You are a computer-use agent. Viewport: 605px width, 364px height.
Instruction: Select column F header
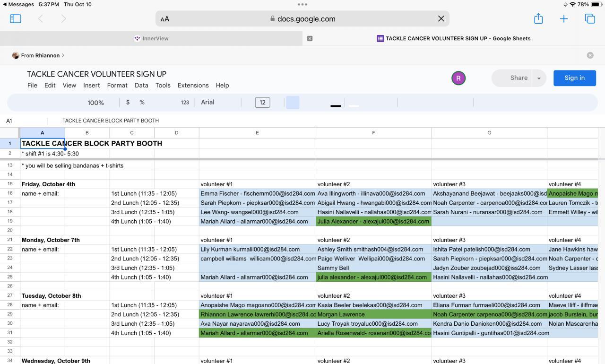(373, 133)
